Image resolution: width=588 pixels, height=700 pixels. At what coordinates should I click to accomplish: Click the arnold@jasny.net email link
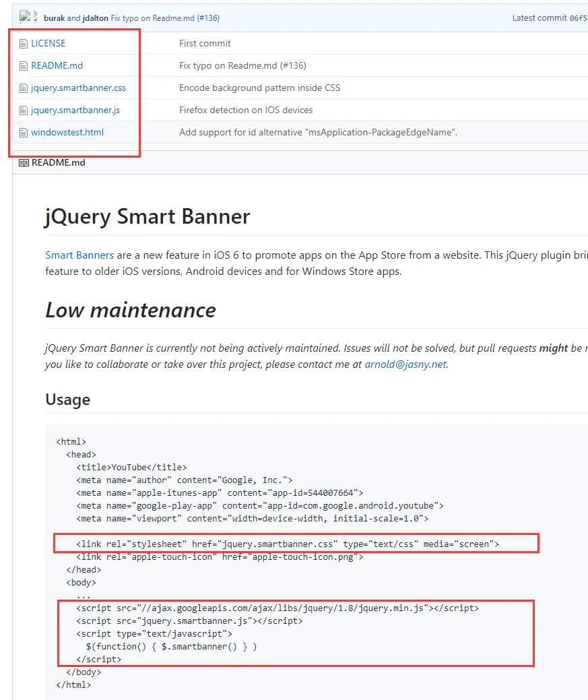coord(405,364)
